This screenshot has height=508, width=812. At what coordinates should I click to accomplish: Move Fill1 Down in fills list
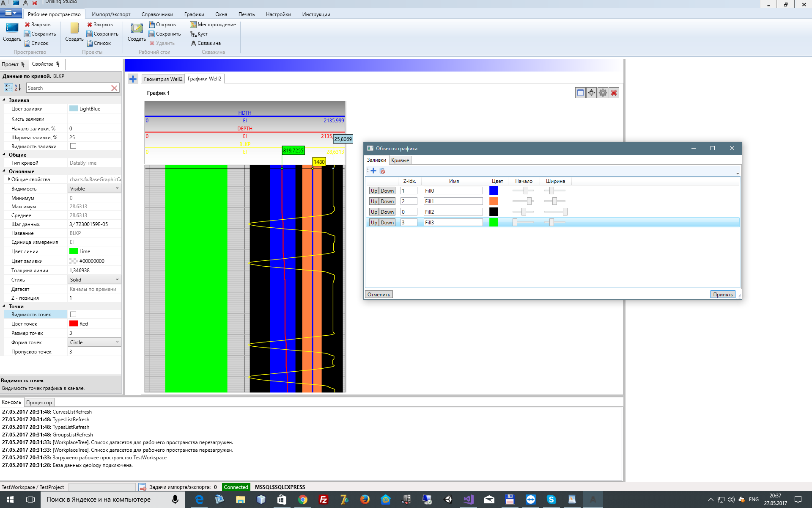coord(387,202)
